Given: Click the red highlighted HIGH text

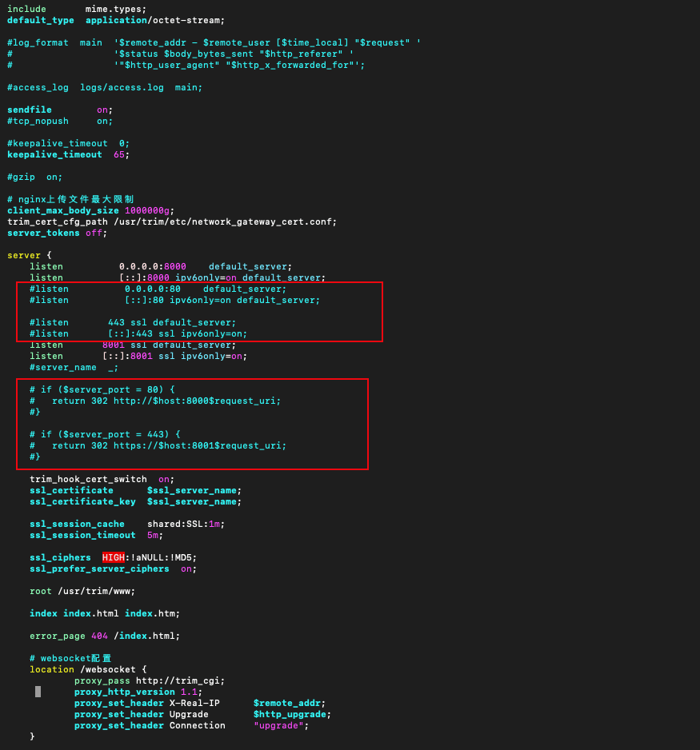Looking at the screenshot, I should [x=113, y=557].
